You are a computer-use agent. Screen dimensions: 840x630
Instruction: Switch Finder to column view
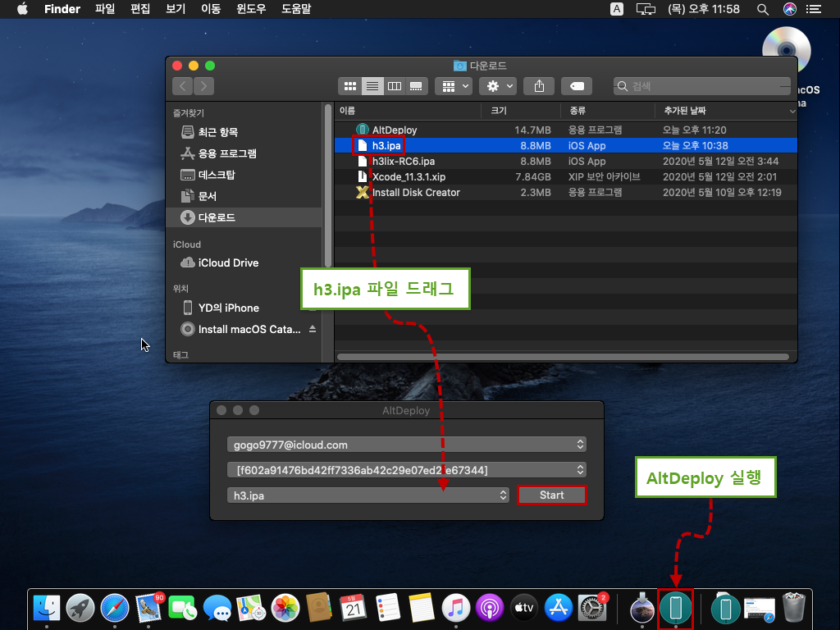tap(395, 86)
